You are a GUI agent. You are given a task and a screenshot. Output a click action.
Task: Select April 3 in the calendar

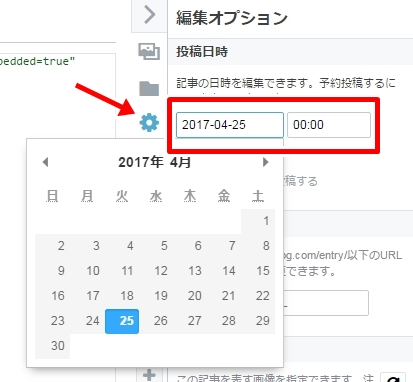tap(87, 246)
